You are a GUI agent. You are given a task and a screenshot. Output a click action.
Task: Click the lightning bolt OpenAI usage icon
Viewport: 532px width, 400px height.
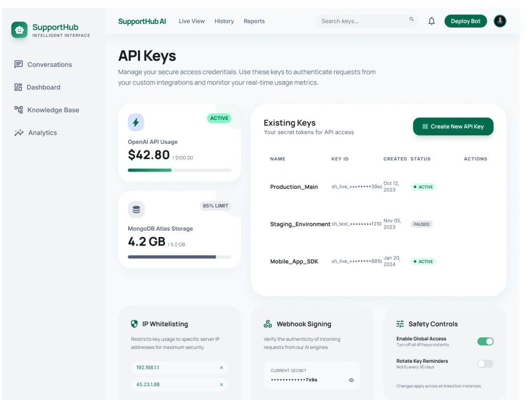[136, 123]
